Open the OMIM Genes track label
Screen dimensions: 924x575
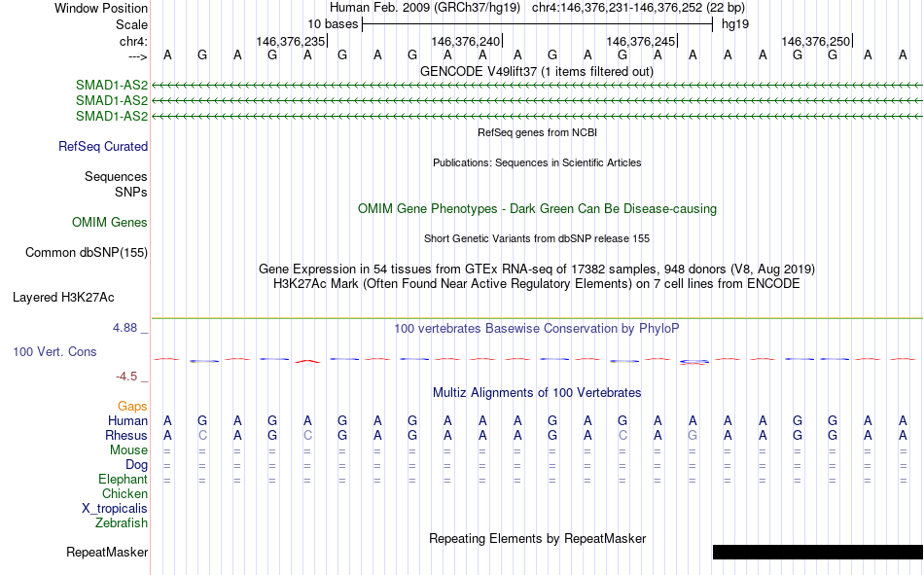tap(109, 223)
